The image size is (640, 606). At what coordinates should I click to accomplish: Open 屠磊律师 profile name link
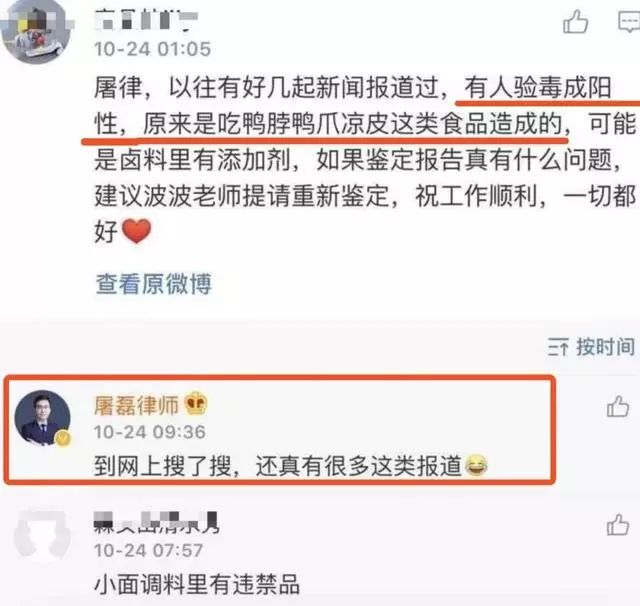click(x=137, y=406)
